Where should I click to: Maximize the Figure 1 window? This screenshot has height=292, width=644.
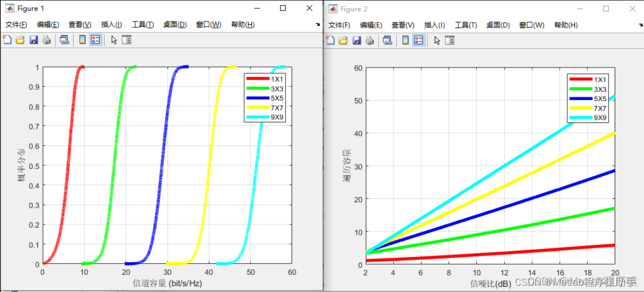(x=283, y=8)
